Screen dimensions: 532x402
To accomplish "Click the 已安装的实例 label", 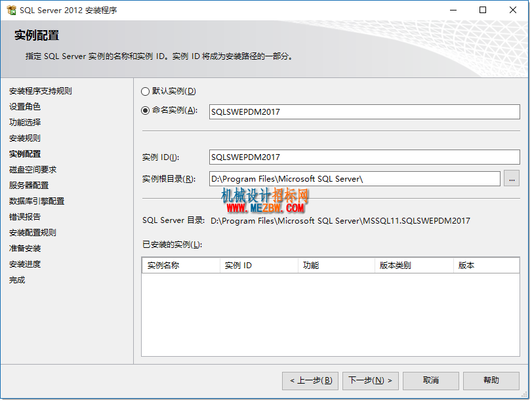I will click(x=172, y=245).
